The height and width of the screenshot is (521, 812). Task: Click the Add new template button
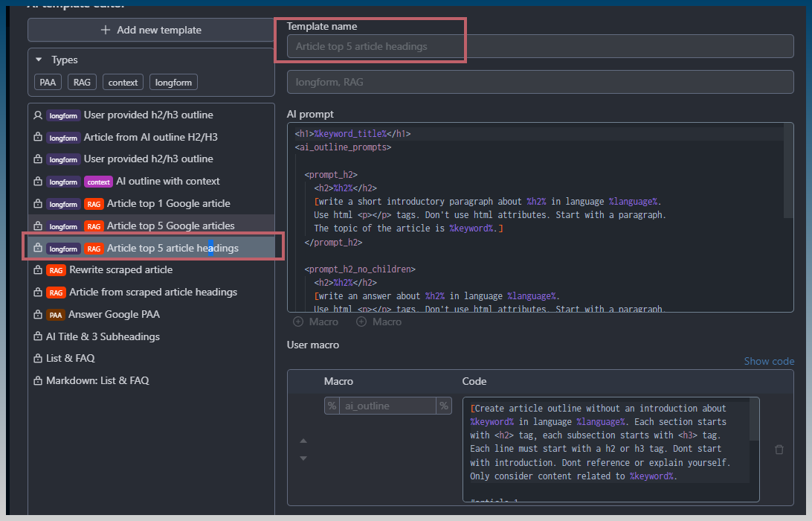(x=151, y=30)
